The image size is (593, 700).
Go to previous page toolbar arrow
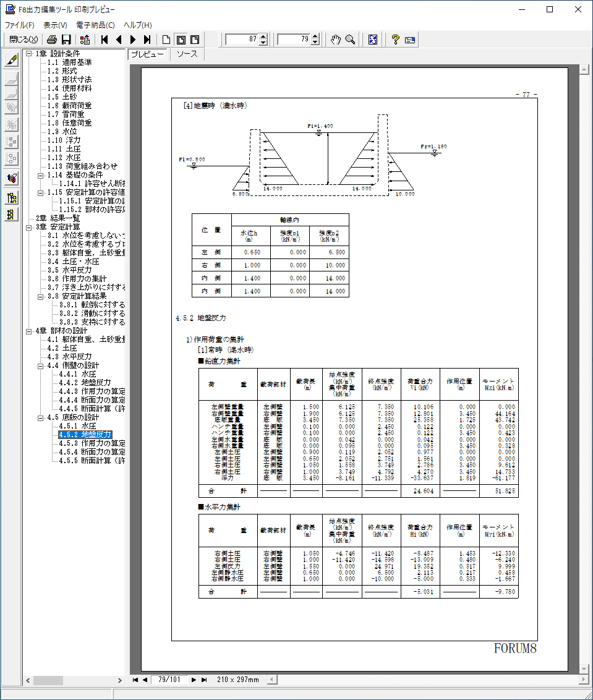pyautogui.click(x=119, y=40)
